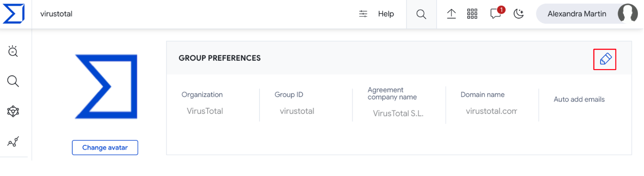Edit group preferences with pencil icon
Screen dimensions: 644x176
point(605,59)
